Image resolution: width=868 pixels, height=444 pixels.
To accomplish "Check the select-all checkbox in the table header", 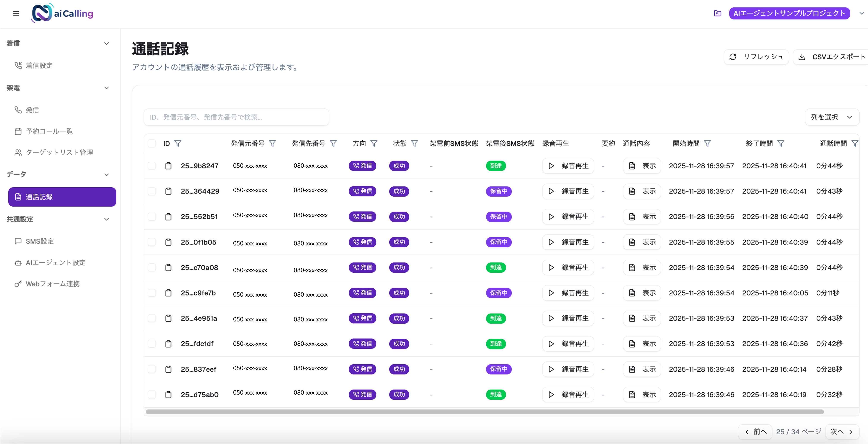I will tap(152, 143).
